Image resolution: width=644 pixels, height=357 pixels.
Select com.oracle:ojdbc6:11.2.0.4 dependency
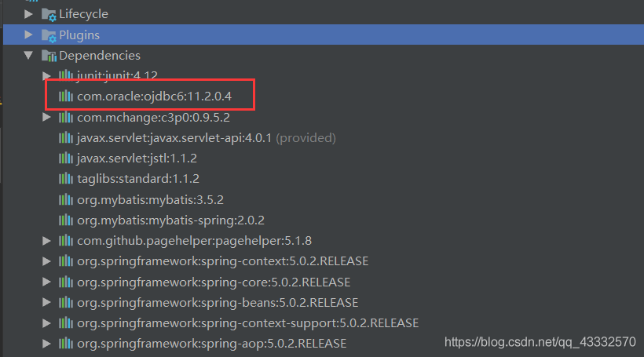[165, 97]
